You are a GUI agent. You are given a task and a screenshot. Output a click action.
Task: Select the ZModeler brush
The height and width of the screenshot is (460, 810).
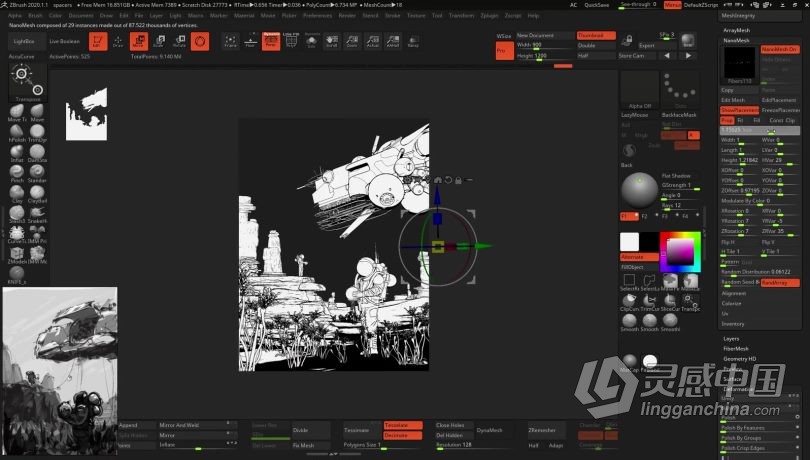17,255
